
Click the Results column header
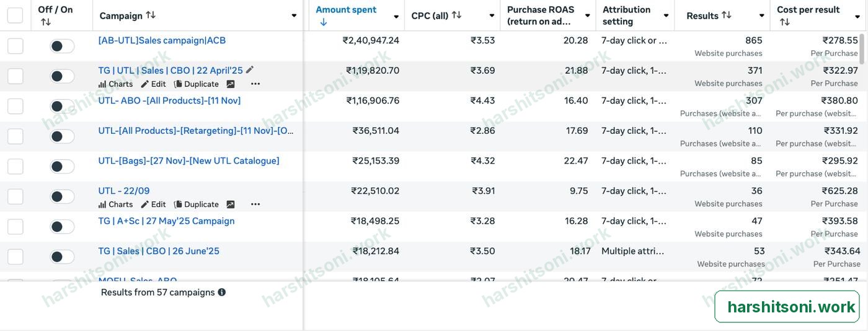702,15
